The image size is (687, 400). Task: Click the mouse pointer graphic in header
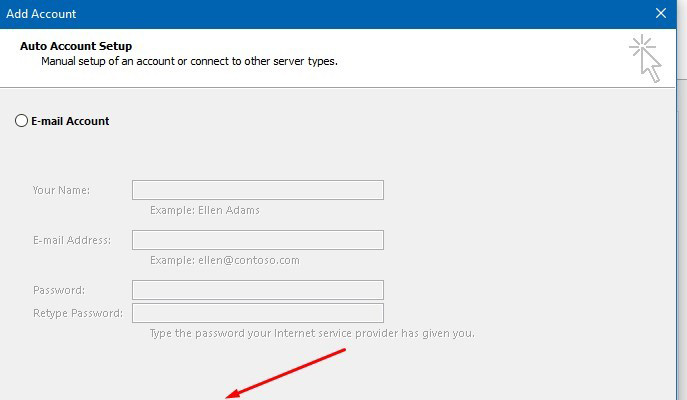click(x=651, y=66)
